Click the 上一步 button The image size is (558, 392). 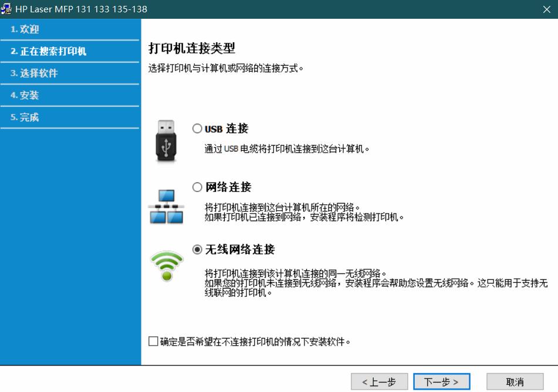click(379, 381)
